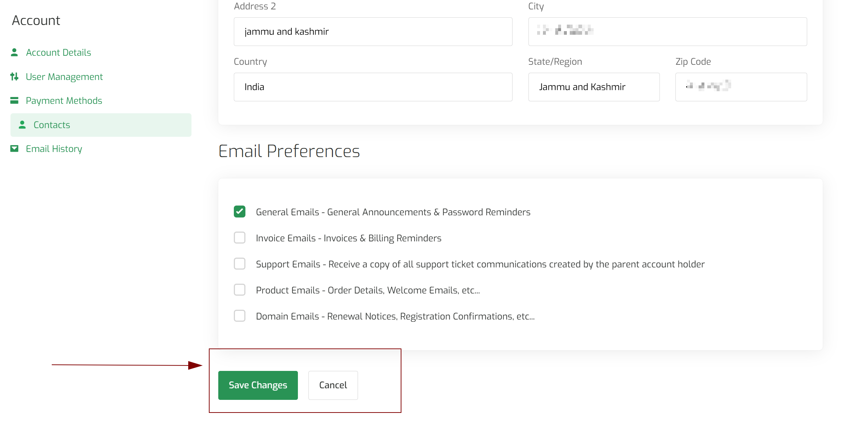Image resolution: width=868 pixels, height=427 pixels.
Task: Click the Save Changes button
Action: tap(258, 385)
